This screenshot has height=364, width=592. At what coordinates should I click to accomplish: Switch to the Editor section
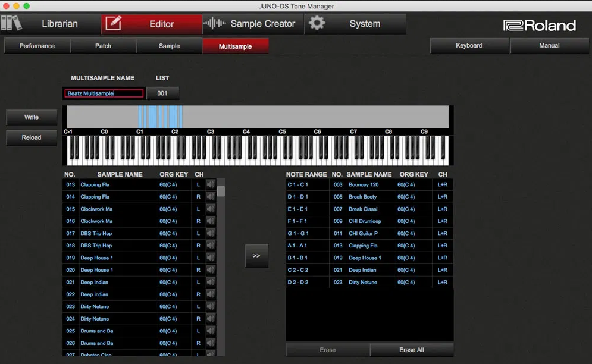tap(152, 24)
